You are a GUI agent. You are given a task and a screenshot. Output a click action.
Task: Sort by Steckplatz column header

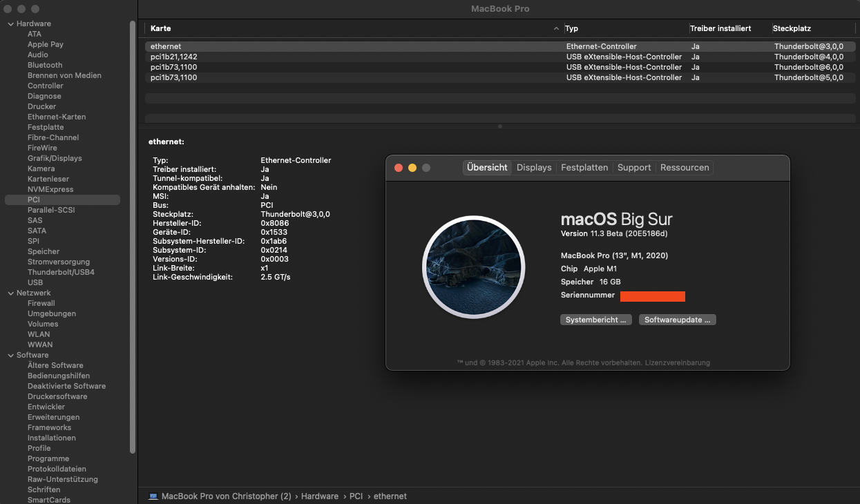point(792,28)
